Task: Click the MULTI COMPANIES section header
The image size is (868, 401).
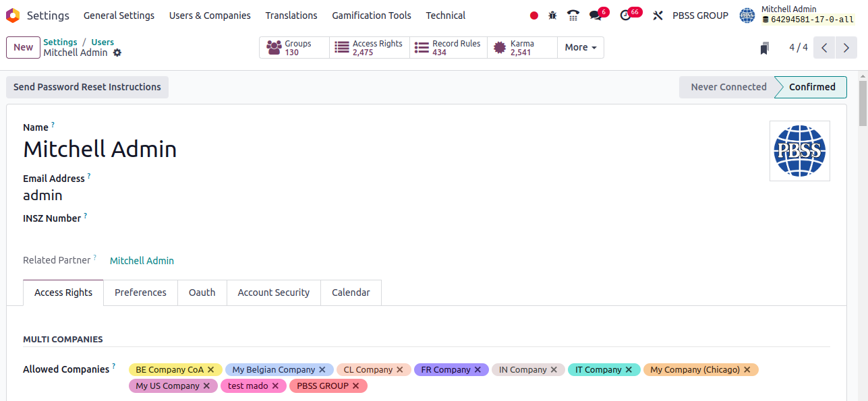Action: click(x=63, y=339)
